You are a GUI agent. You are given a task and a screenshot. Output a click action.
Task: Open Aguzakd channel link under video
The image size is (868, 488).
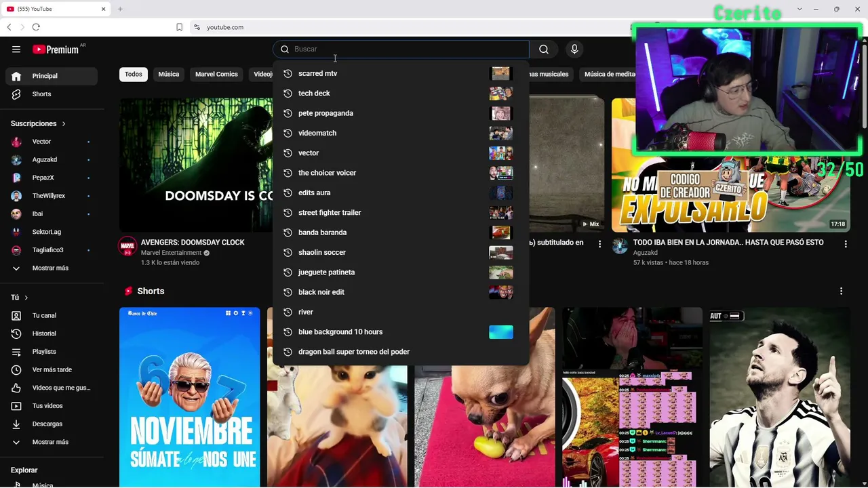(x=646, y=253)
